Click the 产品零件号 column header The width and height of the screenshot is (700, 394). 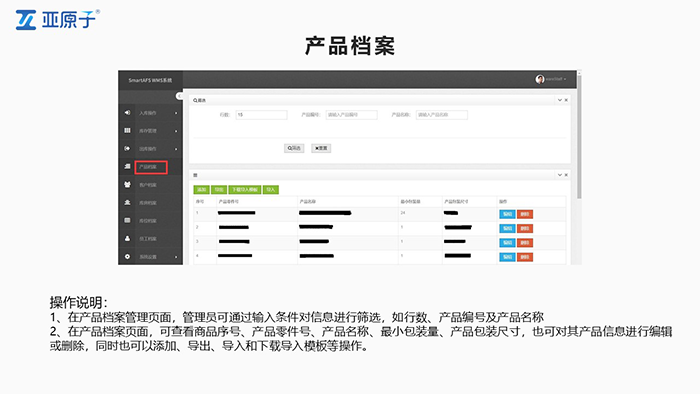229,202
